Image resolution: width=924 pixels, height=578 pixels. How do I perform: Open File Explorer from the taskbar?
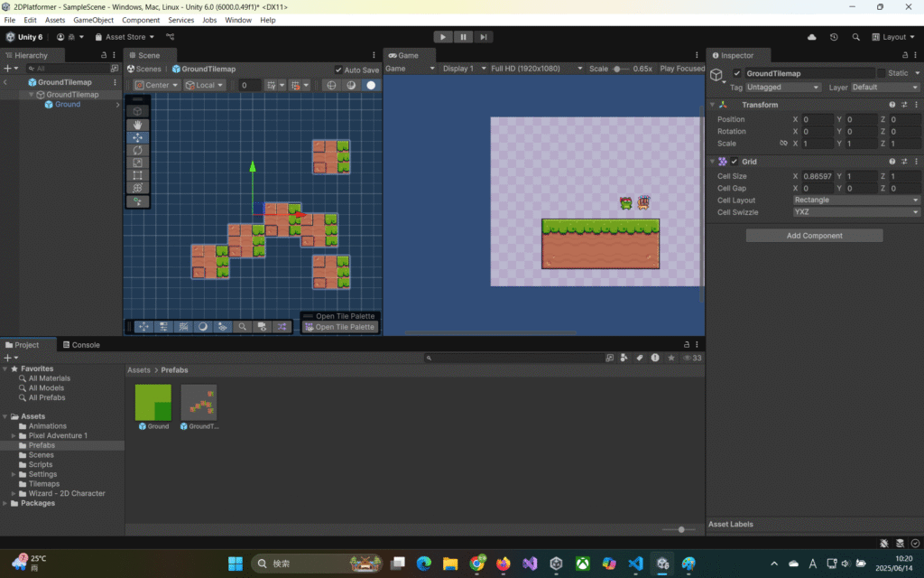click(x=450, y=564)
